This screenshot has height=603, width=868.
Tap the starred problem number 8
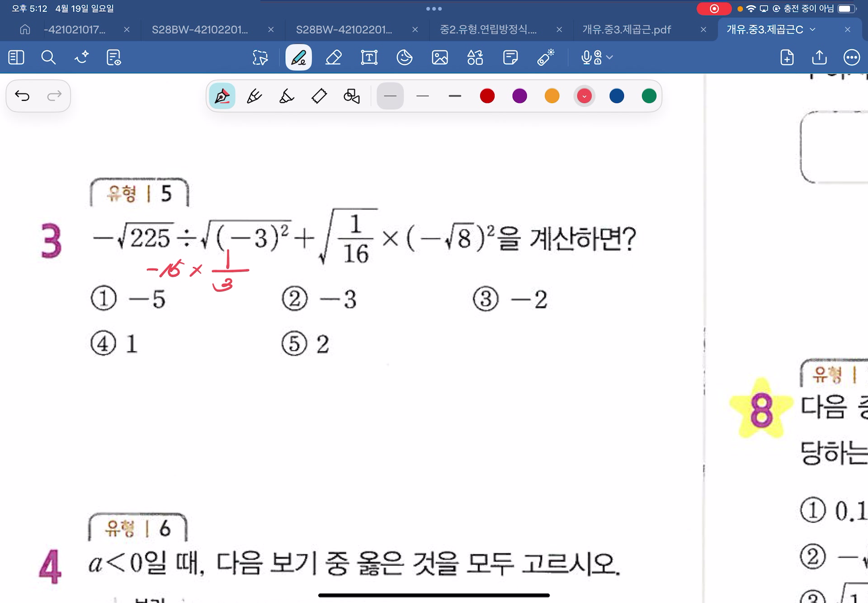point(762,409)
